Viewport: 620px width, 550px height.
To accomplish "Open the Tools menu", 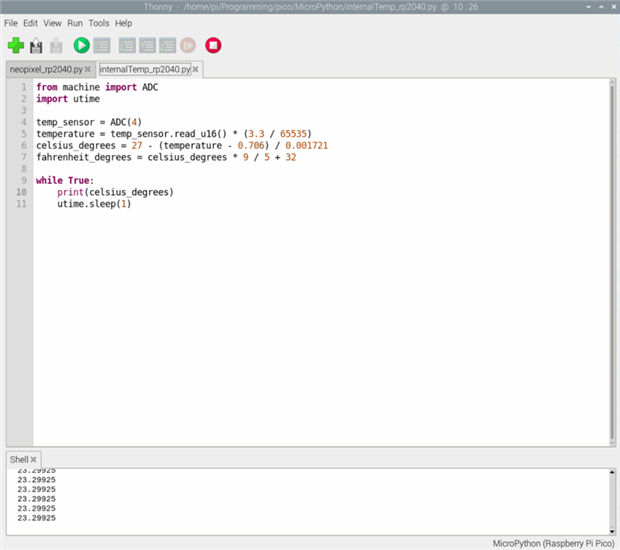I will click(99, 22).
